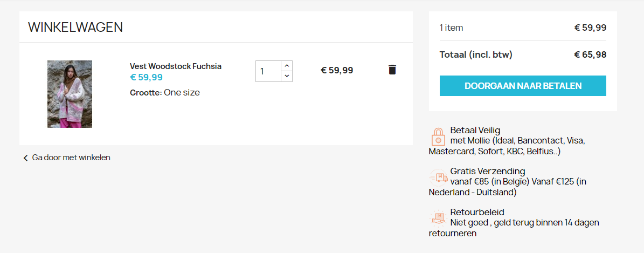The width and height of the screenshot is (644, 253).
Task: Click the '1 item' summary label
Action: click(x=451, y=28)
